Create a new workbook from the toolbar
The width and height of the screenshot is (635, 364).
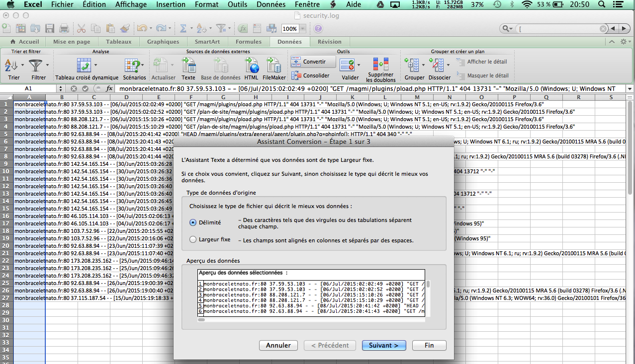[x=6, y=28]
